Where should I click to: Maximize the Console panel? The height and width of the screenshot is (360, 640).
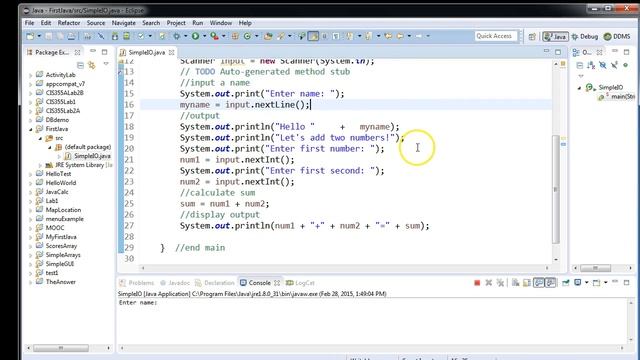click(627, 282)
